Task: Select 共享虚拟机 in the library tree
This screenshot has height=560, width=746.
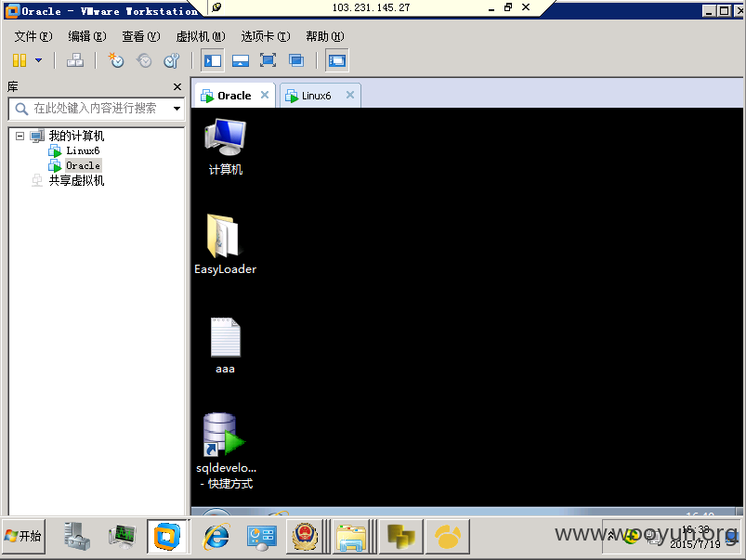Action: (x=76, y=181)
